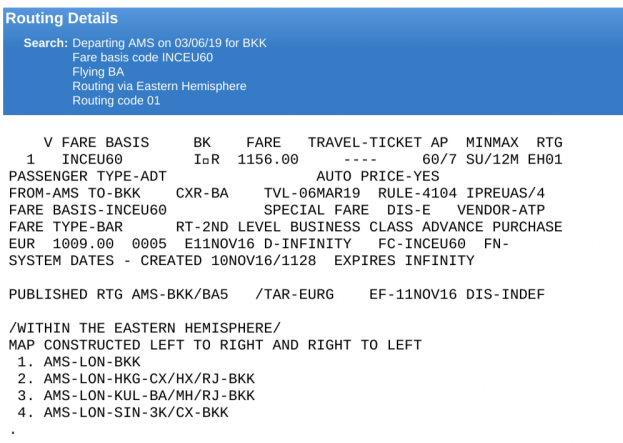This screenshot has height=443, width=623.
Task: Select the FARE TYPE-BAR text
Action: 66,227
